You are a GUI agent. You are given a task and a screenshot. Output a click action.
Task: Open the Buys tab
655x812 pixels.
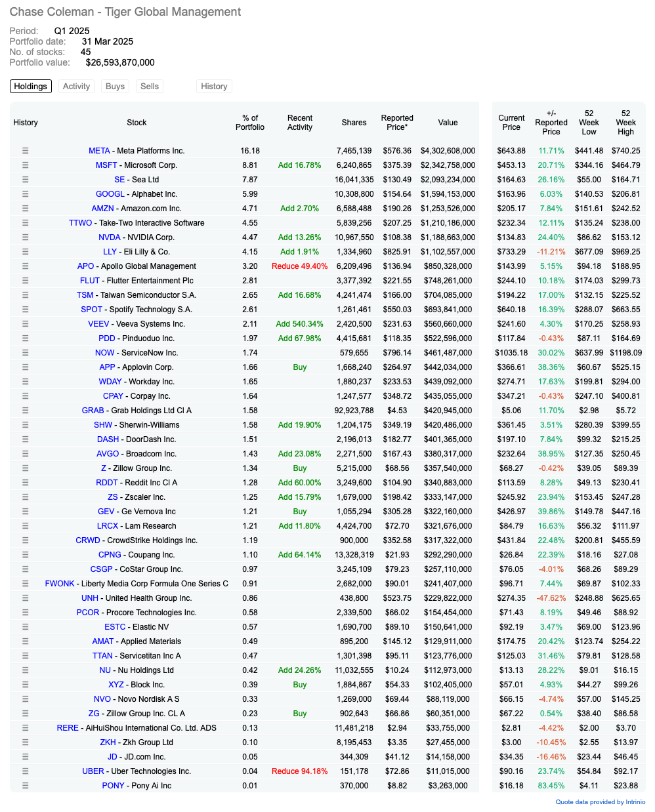click(x=115, y=87)
